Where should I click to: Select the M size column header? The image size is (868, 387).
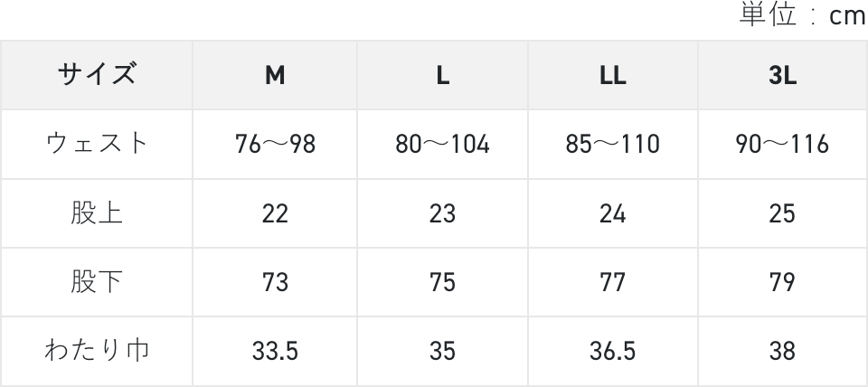[x=275, y=76]
